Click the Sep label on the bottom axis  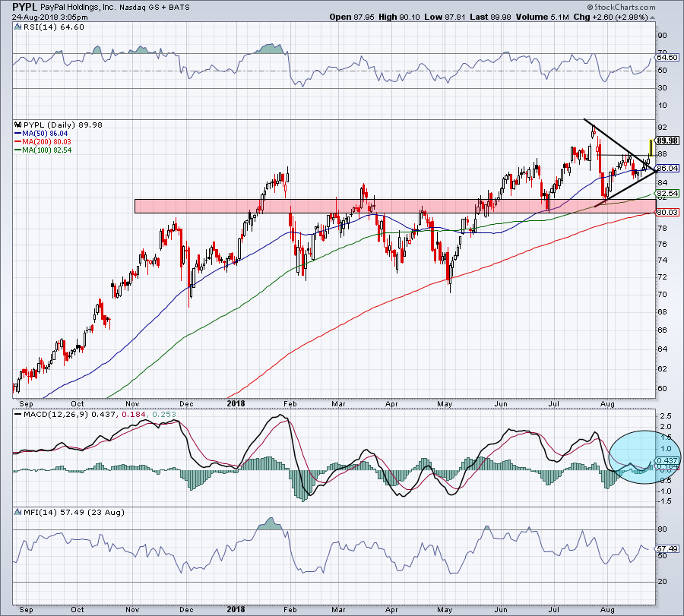(x=26, y=609)
